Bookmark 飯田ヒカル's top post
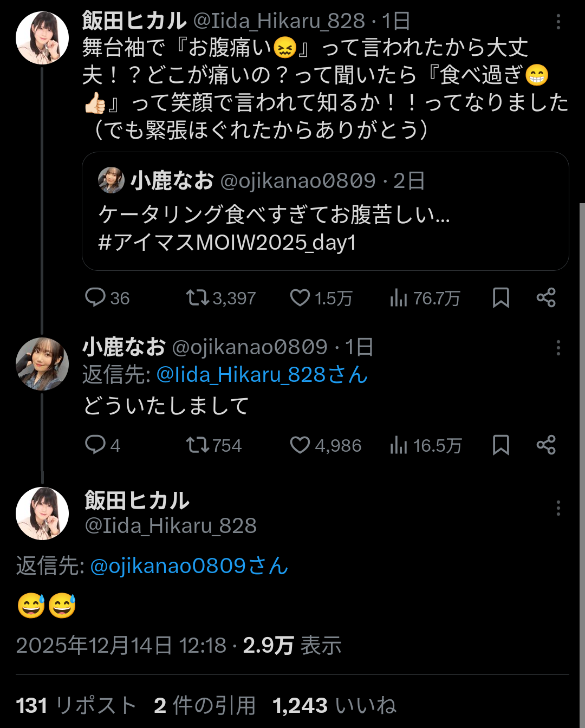585x728 pixels. 501,297
